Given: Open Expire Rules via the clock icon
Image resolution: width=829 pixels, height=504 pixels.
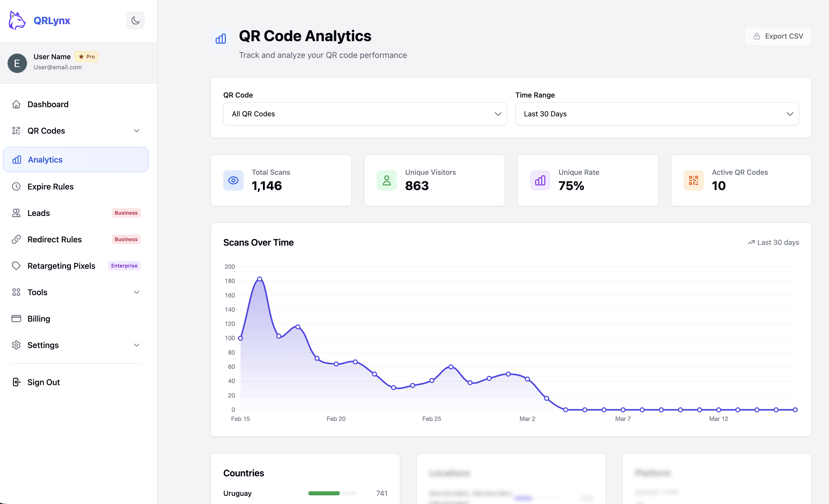Looking at the screenshot, I should pos(17,186).
